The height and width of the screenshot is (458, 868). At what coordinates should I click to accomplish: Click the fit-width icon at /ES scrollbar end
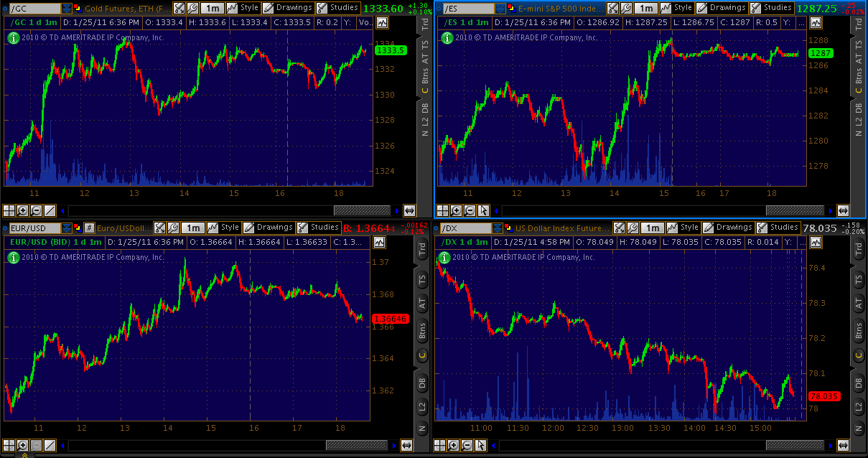pos(844,210)
